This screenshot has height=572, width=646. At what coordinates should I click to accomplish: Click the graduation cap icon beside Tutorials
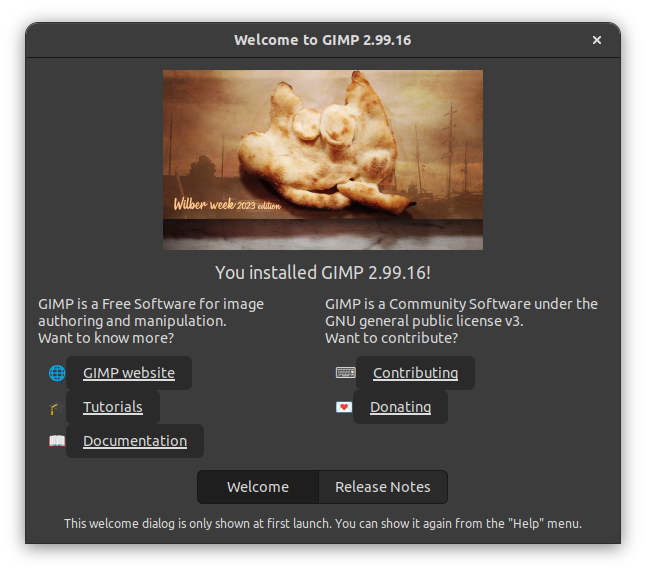56,408
